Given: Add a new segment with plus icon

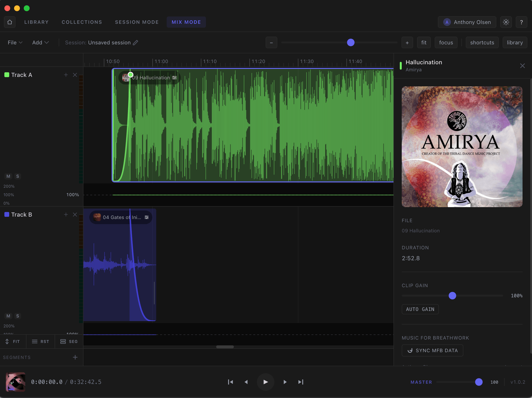Looking at the screenshot, I should [75, 357].
